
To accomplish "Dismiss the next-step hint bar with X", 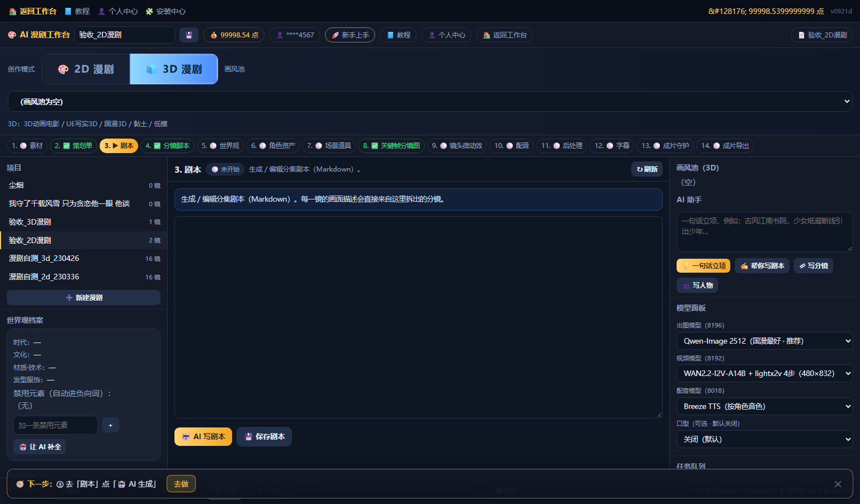I will pyautogui.click(x=838, y=484).
